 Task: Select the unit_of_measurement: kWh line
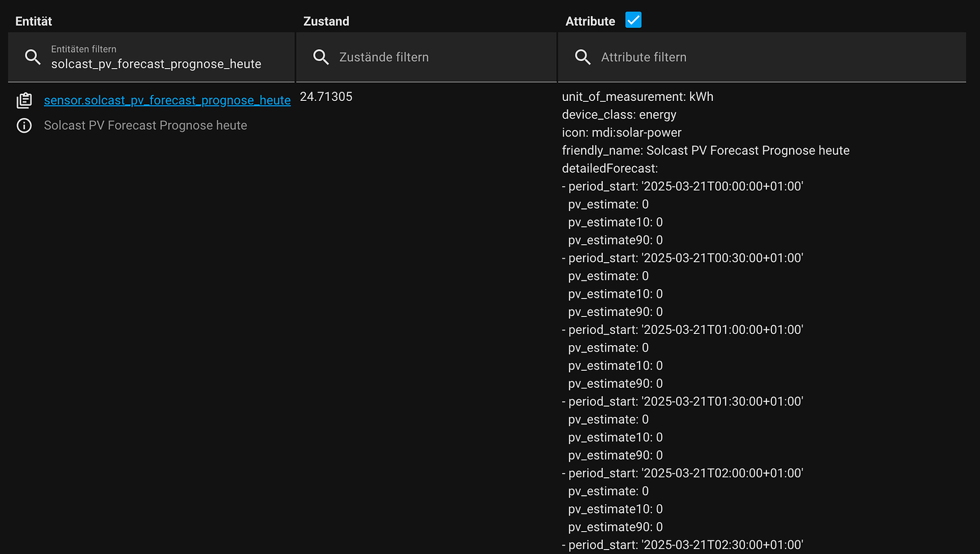coord(638,97)
